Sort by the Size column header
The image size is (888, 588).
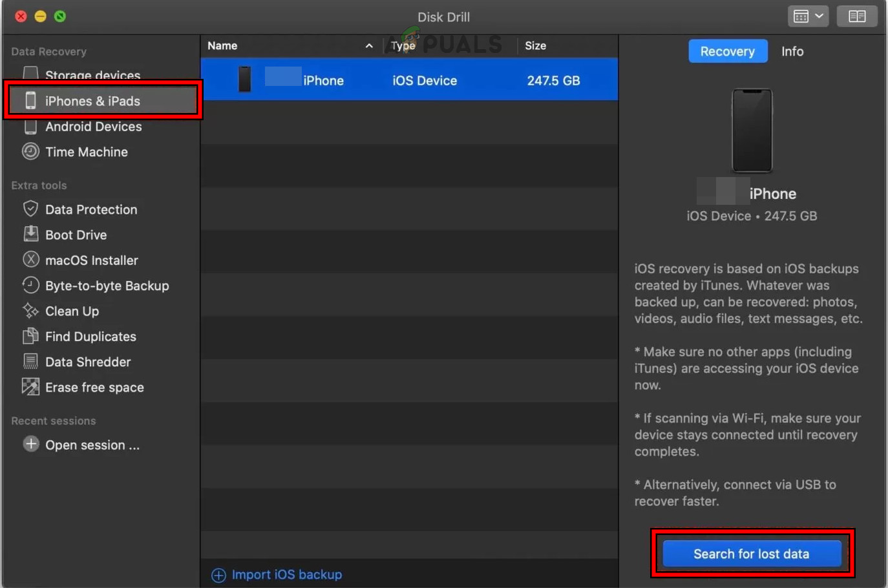point(535,46)
